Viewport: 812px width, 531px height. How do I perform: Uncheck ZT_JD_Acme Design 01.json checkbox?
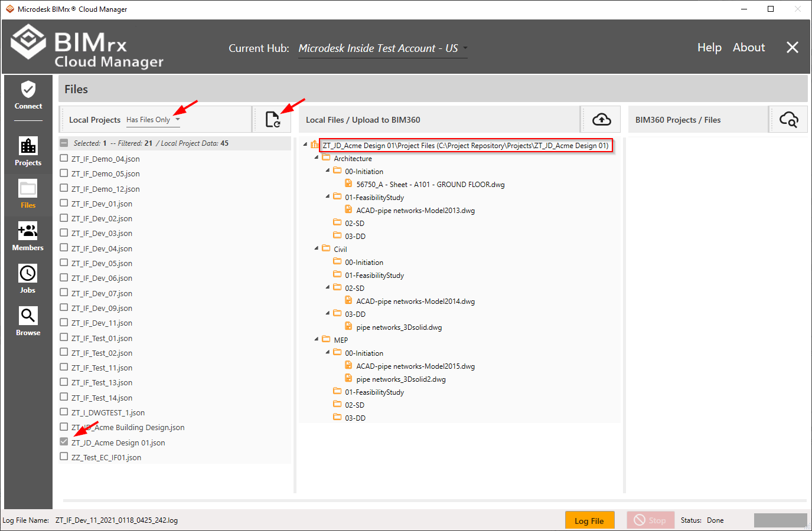[64, 442]
